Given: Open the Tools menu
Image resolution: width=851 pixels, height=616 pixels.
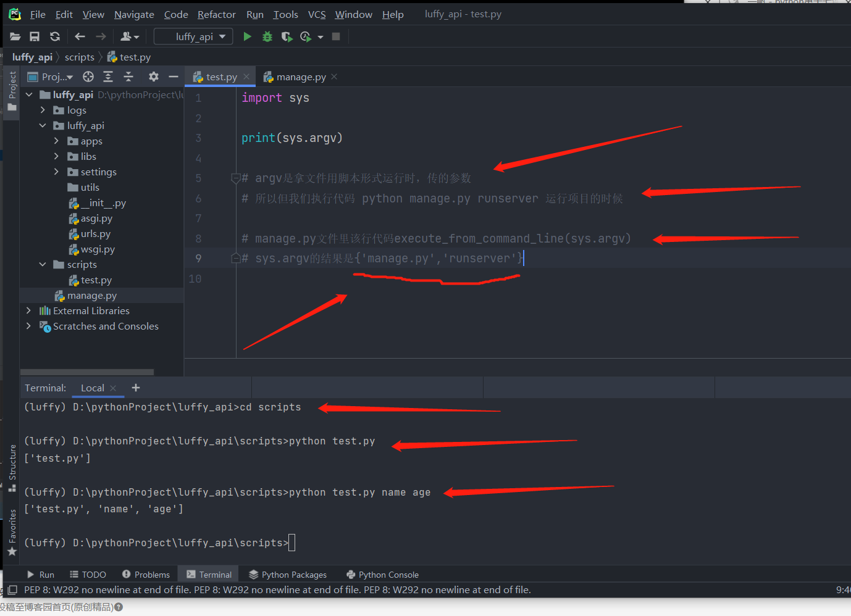Looking at the screenshot, I should (285, 14).
